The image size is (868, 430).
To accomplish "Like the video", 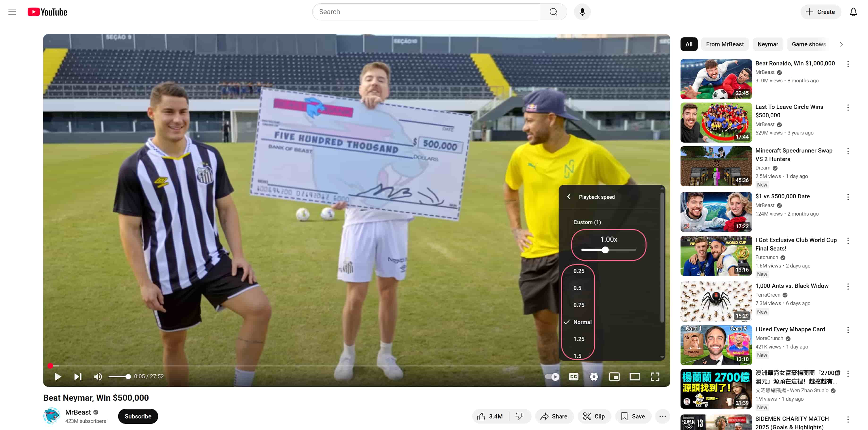I will (x=491, y=416).
